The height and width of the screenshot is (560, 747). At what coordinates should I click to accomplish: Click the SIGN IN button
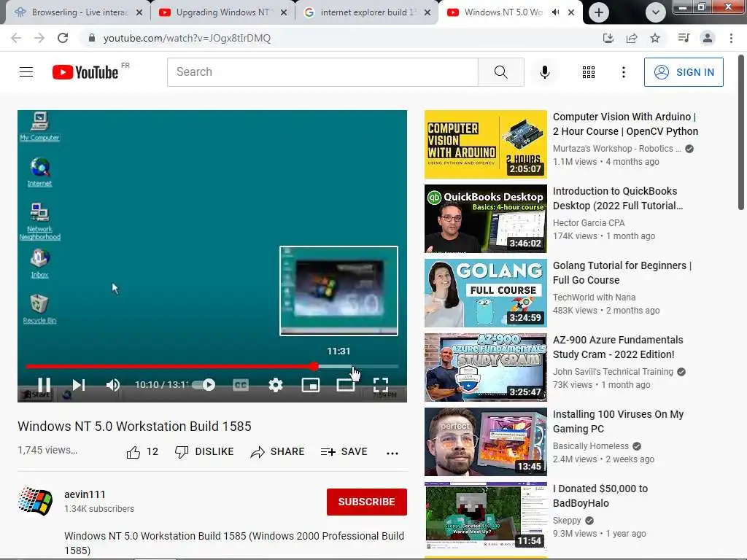[684, 72]
